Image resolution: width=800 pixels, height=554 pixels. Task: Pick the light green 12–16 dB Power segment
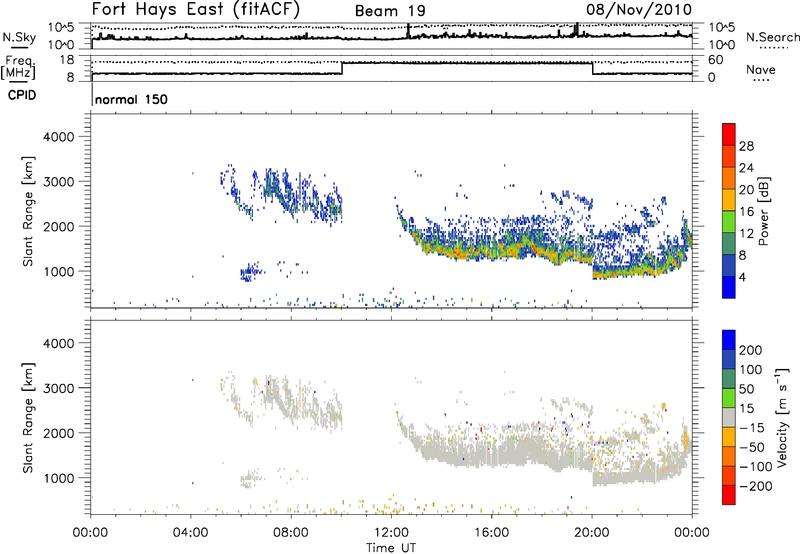(x=729, y=222)
